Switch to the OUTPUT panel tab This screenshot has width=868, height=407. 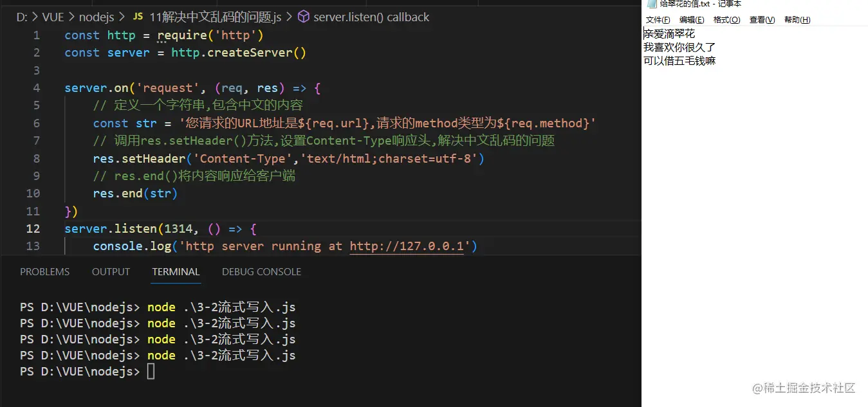pyautogui.click(x=111, y=272)
